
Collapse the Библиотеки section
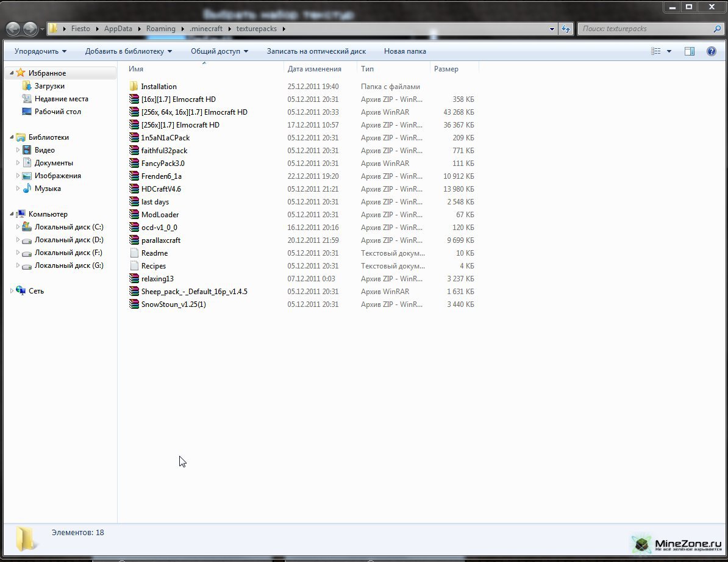(12, 137)
